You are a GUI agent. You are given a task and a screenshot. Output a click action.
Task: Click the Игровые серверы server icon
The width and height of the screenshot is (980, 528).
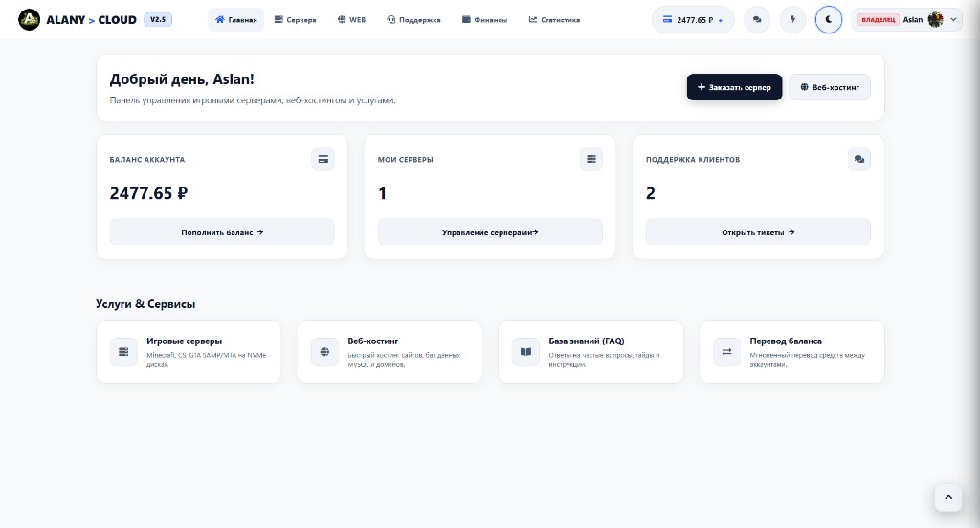123,352
